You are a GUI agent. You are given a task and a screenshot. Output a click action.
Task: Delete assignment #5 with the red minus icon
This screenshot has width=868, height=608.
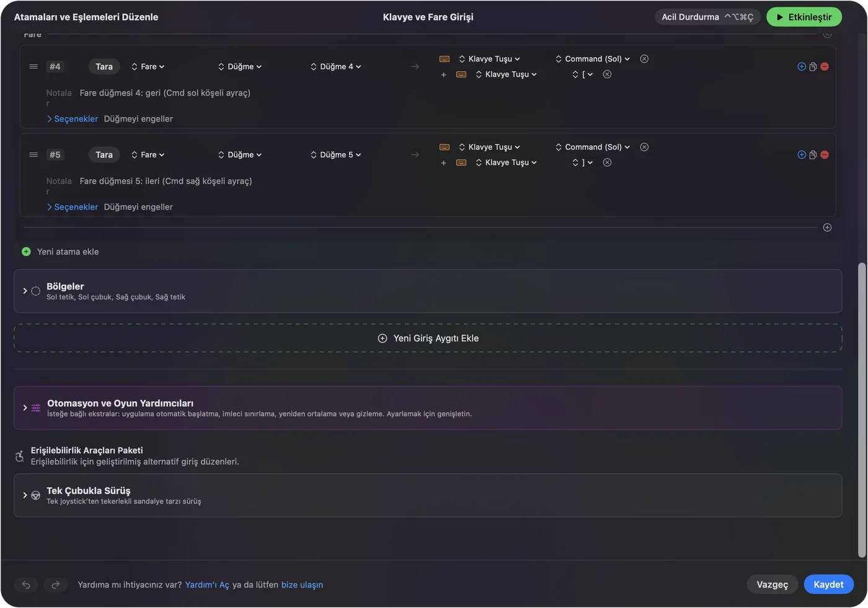pyautogui.click(x=825, y=154)
